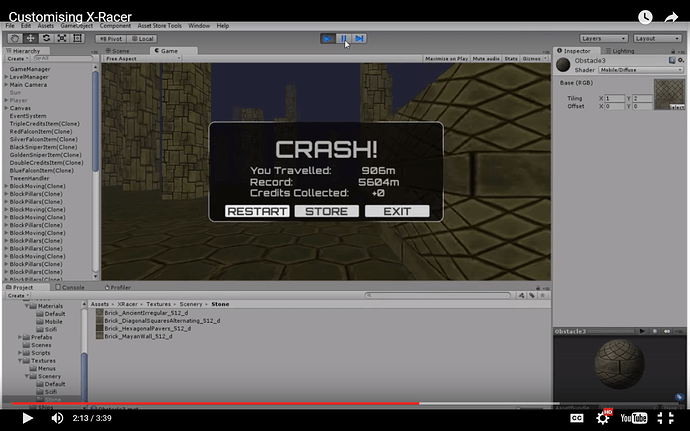Viewport: 690px width, 431px height.
Task: Mute the YouTube video volume
Action: coord(57,418)
